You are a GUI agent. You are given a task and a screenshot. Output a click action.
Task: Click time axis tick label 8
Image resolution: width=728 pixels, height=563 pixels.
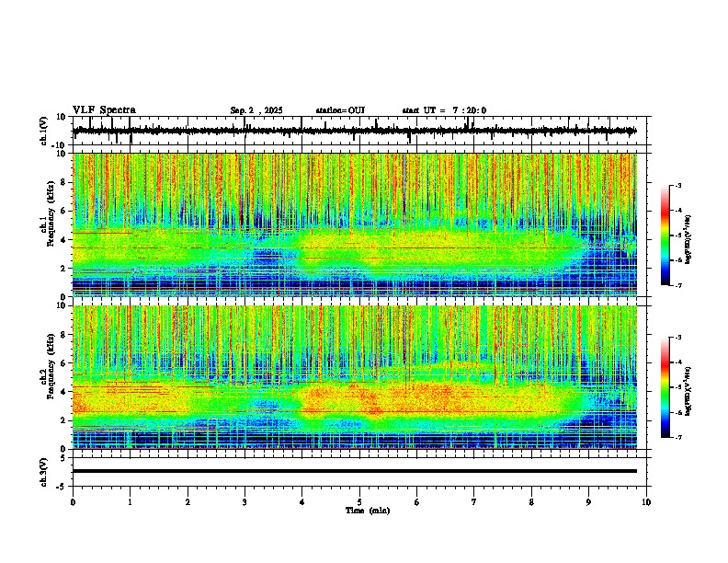tap(531, 502)
